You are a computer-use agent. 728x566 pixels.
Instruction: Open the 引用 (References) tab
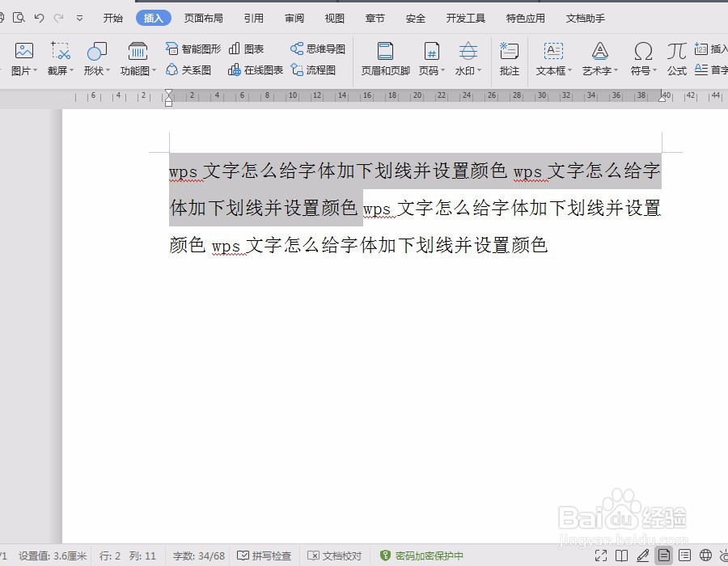click(253, 18)
